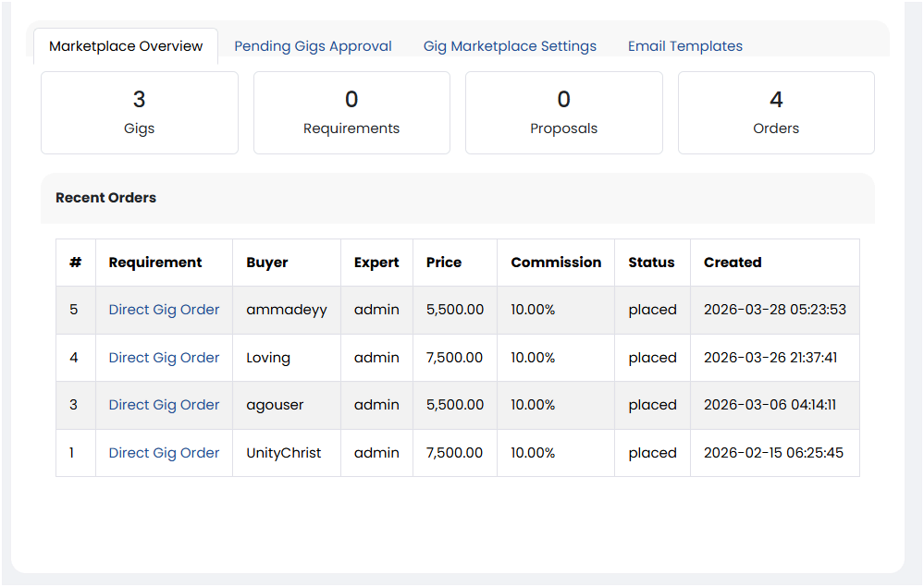Click the Price column header

click(444, 263)
